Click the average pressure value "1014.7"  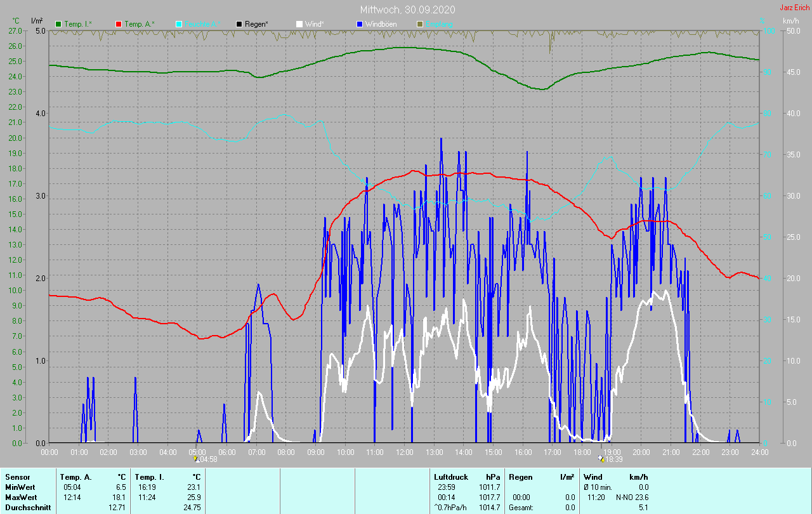[489, 508]
